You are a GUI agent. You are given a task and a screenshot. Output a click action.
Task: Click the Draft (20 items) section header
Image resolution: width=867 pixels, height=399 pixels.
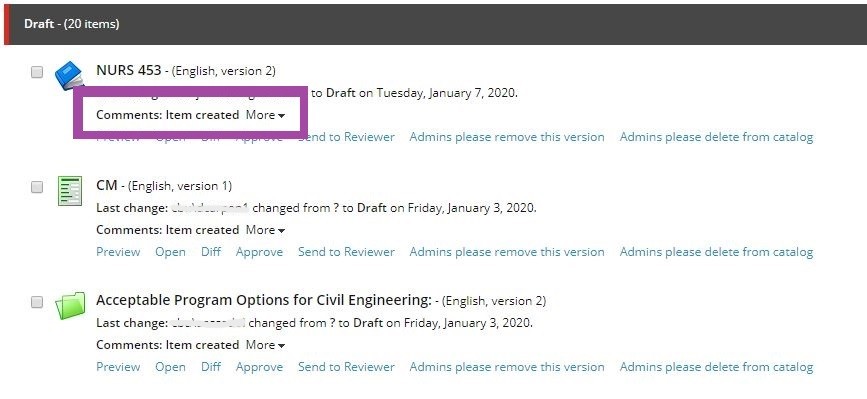[435, 24]
